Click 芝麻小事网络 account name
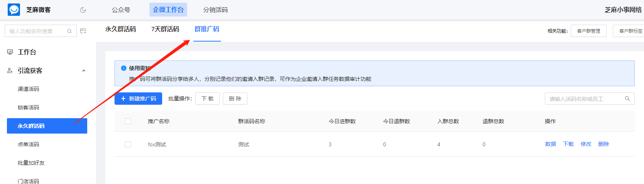 [x=624, y=10]
